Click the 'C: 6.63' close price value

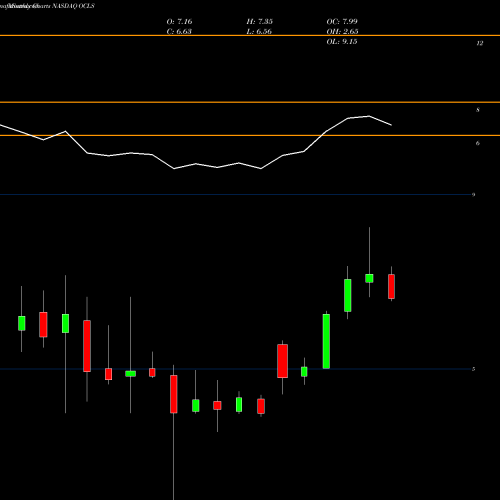[179, 32]
